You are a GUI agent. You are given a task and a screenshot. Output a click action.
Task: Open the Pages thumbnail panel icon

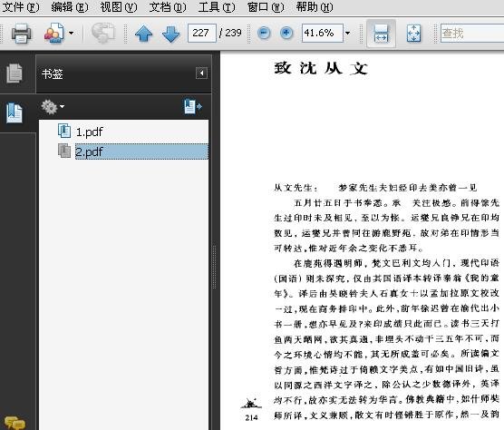pyautogui.click(x=15, y=73)
